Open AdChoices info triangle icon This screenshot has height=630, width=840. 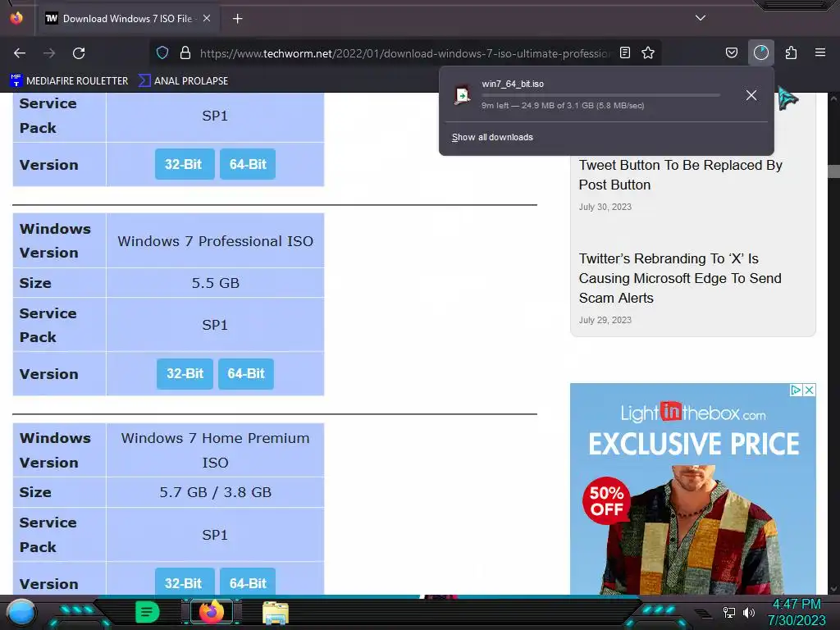point(796,390)
